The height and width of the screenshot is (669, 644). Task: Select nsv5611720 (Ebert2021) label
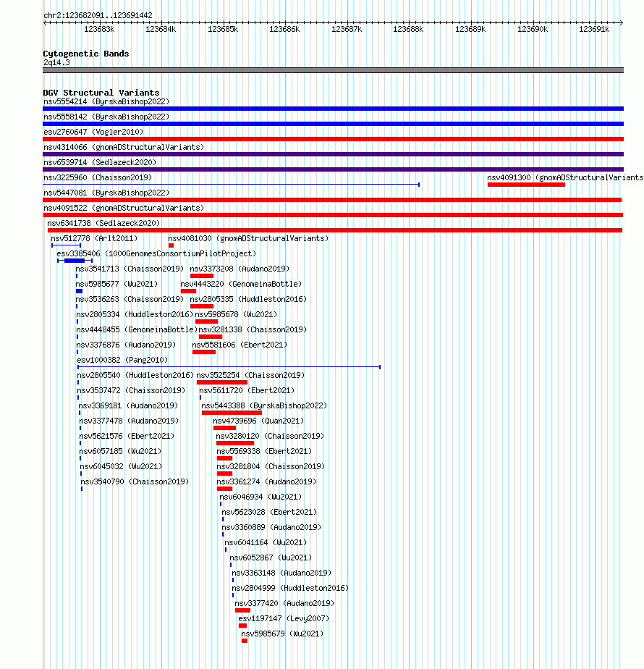point(247,390)
